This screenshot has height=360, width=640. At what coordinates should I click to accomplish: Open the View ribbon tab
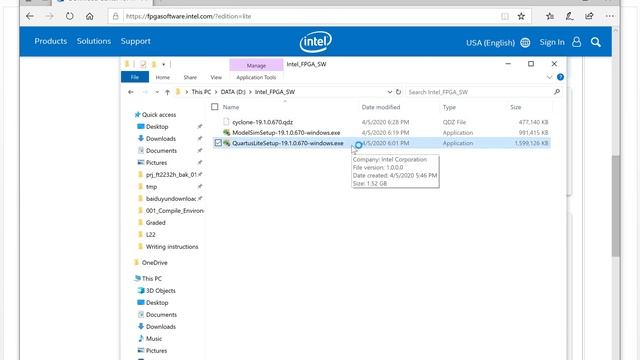click(x=216, y=77)
